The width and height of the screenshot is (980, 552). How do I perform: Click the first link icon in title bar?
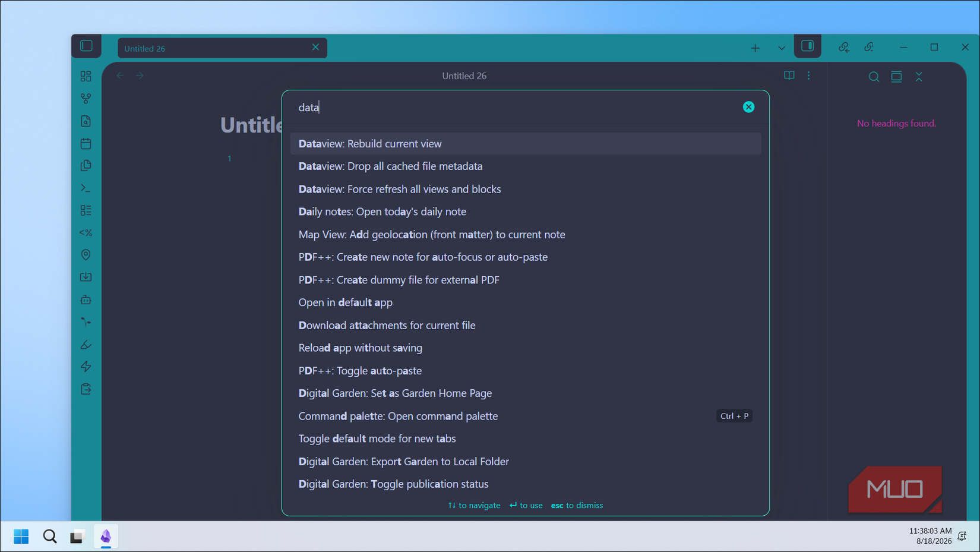pos(844,47)
